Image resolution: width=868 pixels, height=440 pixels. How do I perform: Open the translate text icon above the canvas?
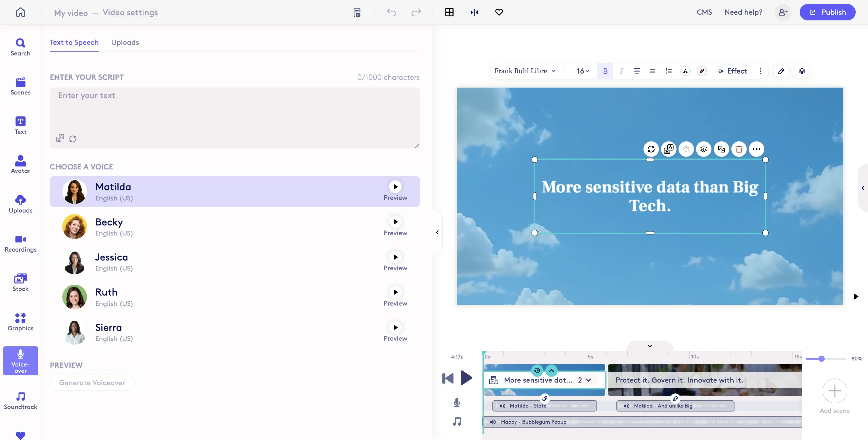(x=669, y=149)
